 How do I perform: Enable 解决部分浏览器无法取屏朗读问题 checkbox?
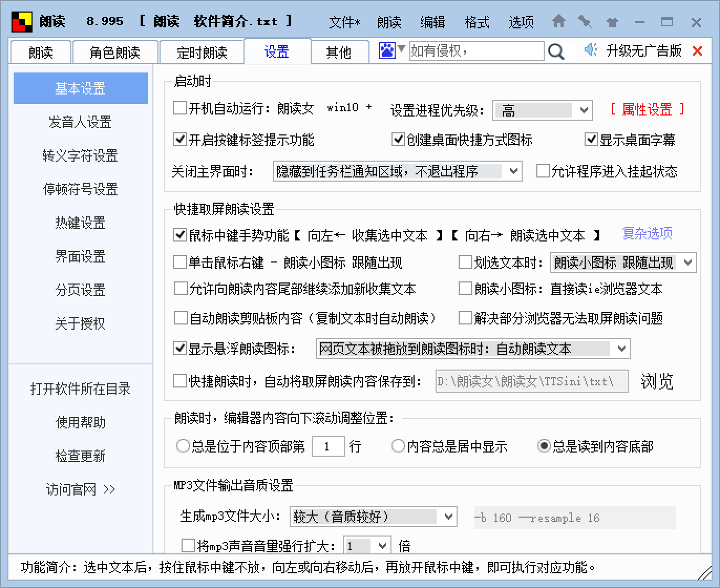point(465,318)
